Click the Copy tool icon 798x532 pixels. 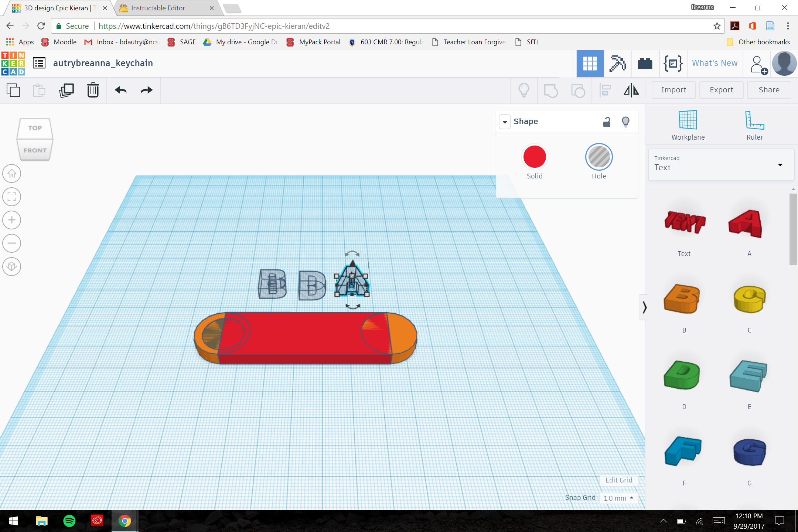click(13, 90)
